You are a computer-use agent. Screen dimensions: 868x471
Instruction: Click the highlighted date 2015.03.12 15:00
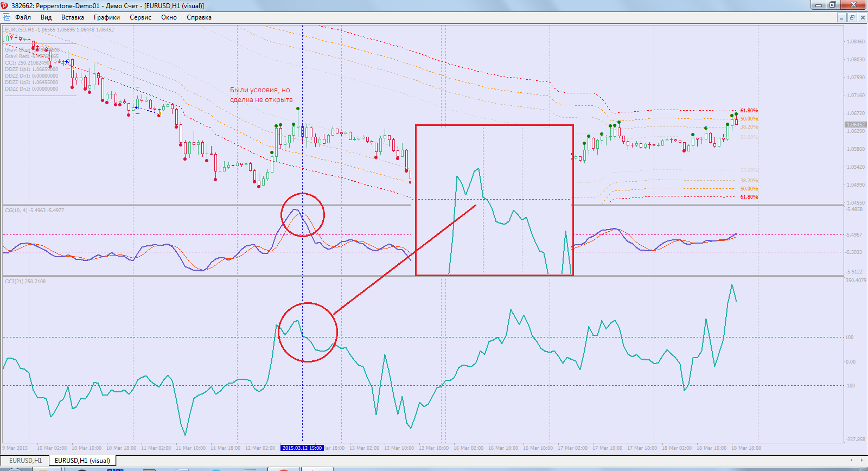point(302,448)
